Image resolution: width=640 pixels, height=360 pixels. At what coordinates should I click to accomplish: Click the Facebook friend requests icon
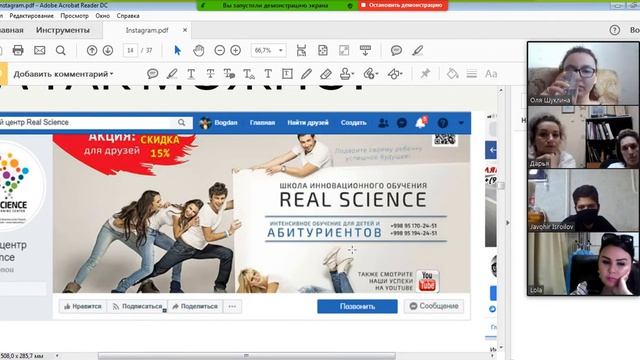pos(383,122)
